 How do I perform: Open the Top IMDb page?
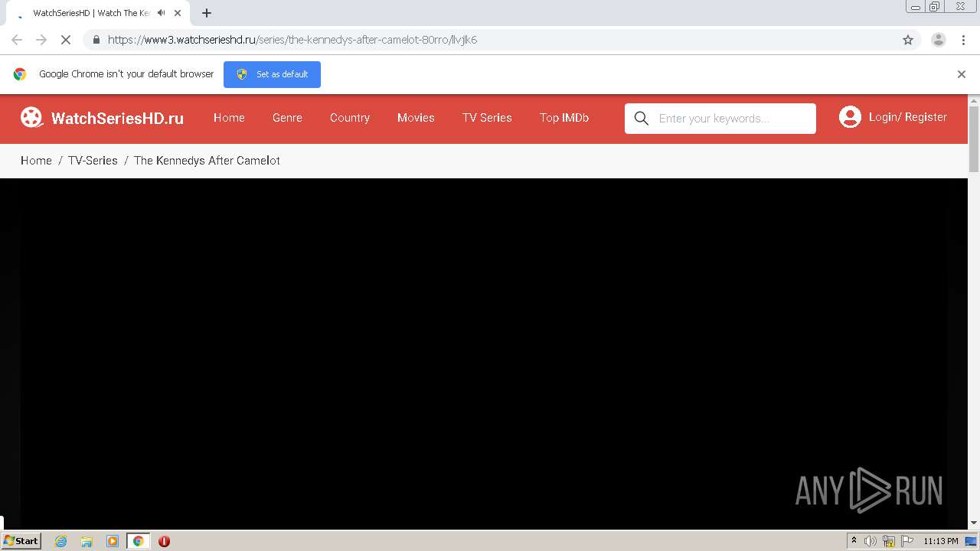(564, 118)
